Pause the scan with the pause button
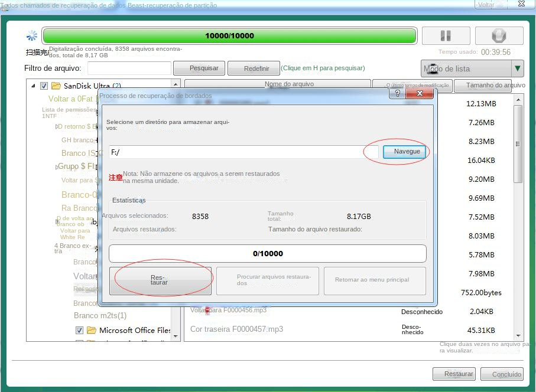 (x=446, y=35)
